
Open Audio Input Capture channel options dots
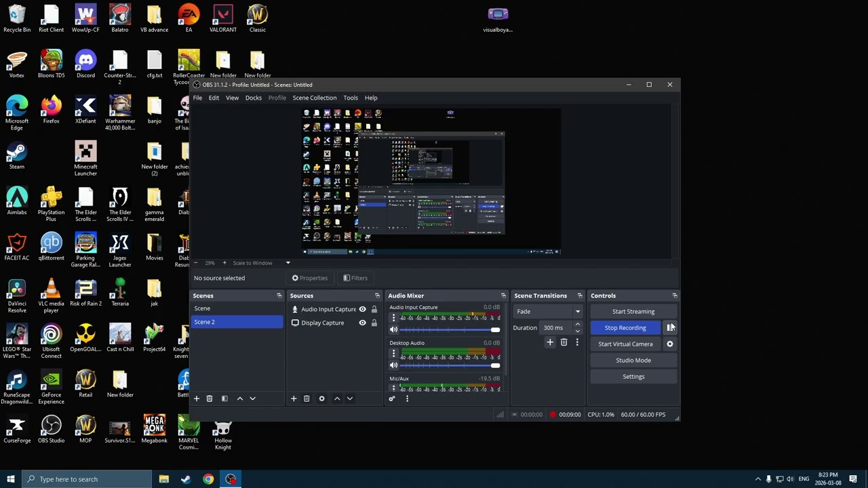pos(393,317)
